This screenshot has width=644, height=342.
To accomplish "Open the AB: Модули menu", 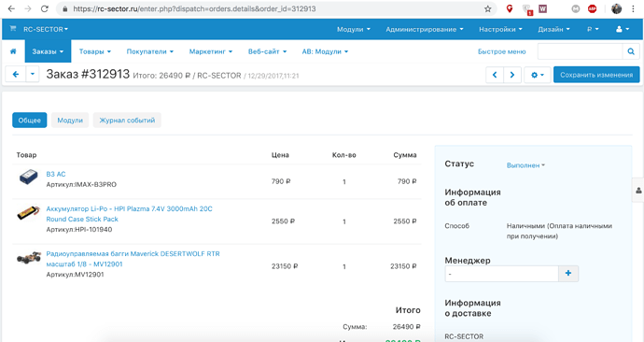I will (325, 51).
